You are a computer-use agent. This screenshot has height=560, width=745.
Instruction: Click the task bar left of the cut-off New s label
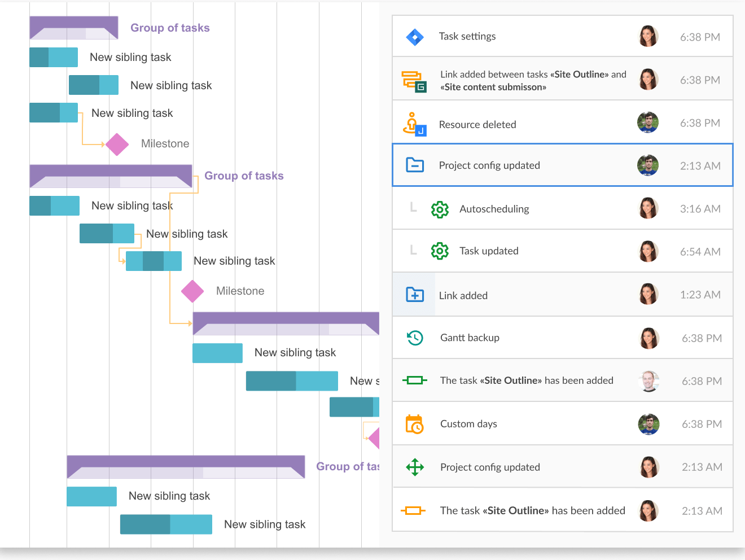(x=292, y=381)
